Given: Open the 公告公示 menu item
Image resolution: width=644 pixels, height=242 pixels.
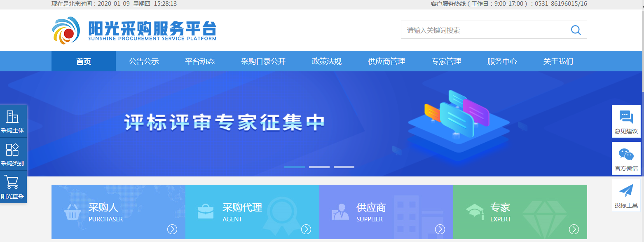Looking at the screenshot, I should 144,61.
